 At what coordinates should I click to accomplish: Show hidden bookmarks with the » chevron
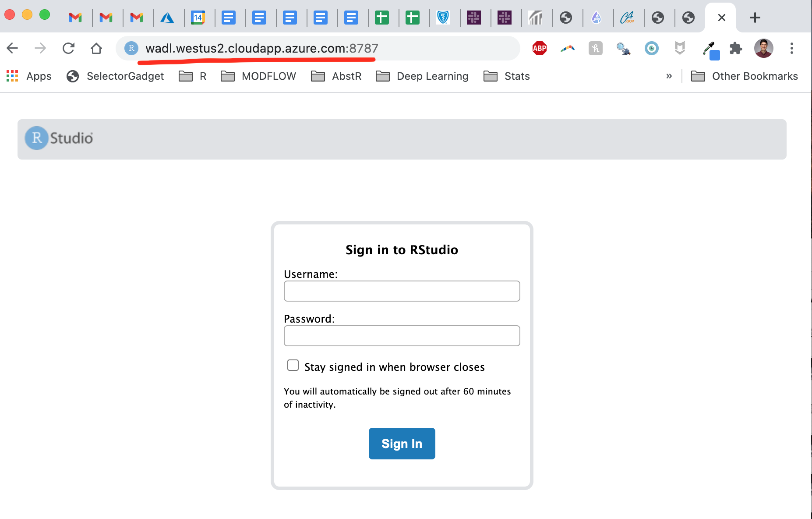tap(669, 76)
